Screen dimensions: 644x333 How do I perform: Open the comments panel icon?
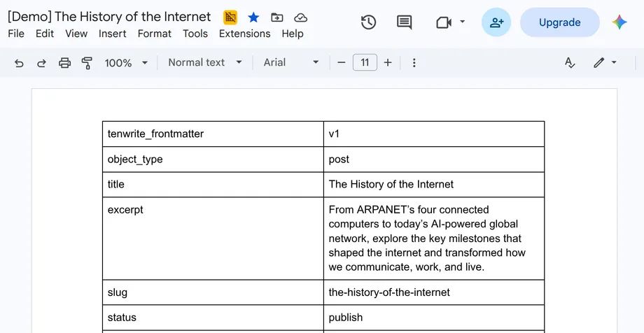click(404, 22)
